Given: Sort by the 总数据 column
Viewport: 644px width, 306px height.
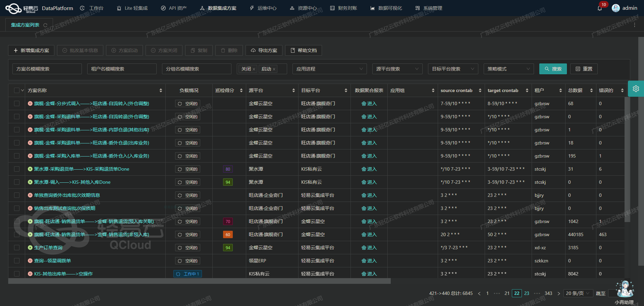Looking at the screenshot, I should click(591, 90).
